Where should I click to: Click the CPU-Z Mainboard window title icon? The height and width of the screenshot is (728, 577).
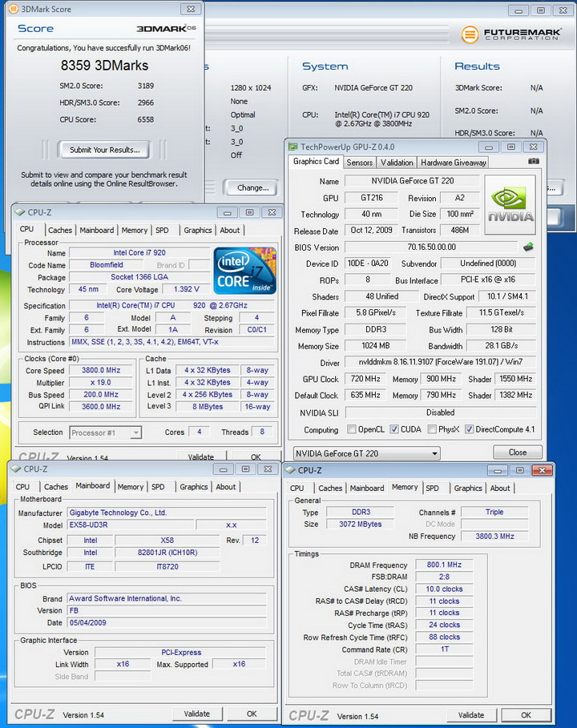[x=16, y=469]
